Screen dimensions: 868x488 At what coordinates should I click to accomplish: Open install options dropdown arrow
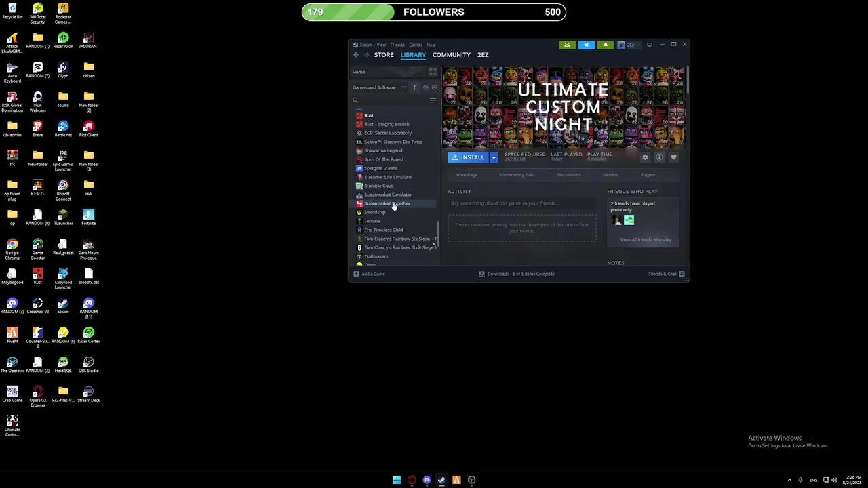pos(494,157)
